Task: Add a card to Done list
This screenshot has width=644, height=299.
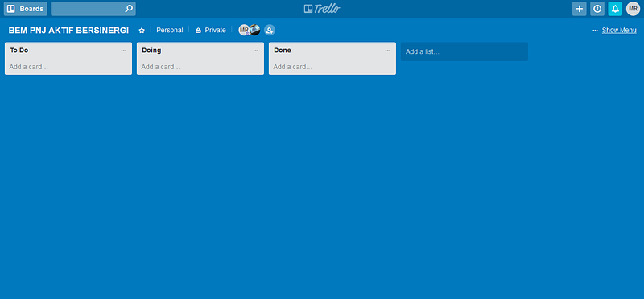Action: pos(293,67)
